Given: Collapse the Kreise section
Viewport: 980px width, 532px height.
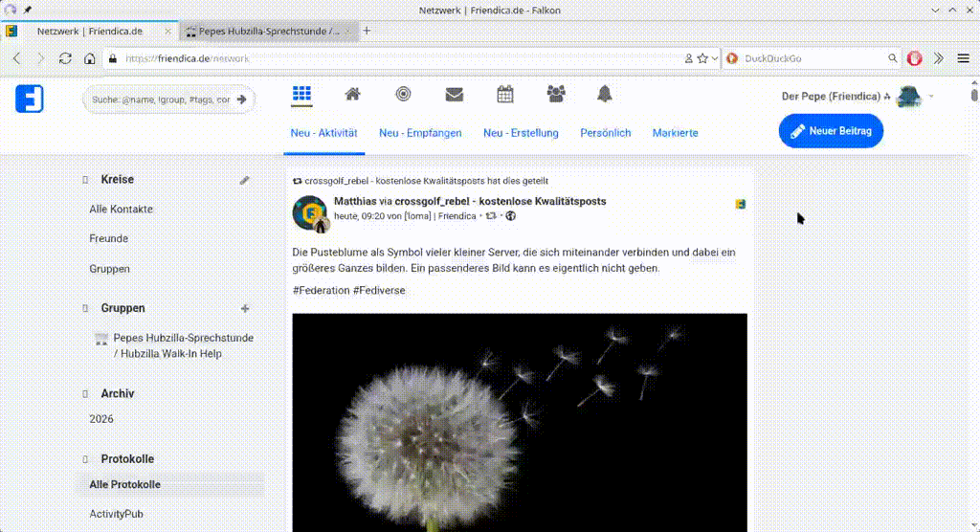Looking at the screenshot, I should pos(85,180).
